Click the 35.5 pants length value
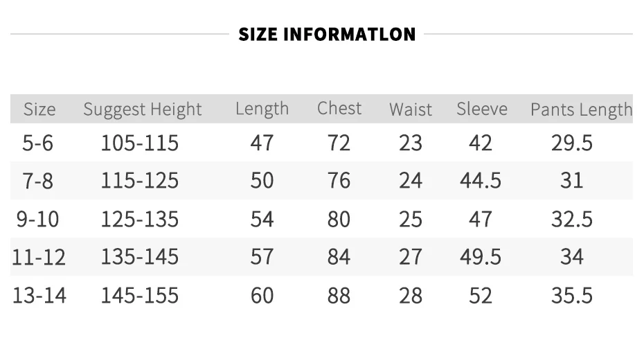Screen dimensions: 644x345 572,295
